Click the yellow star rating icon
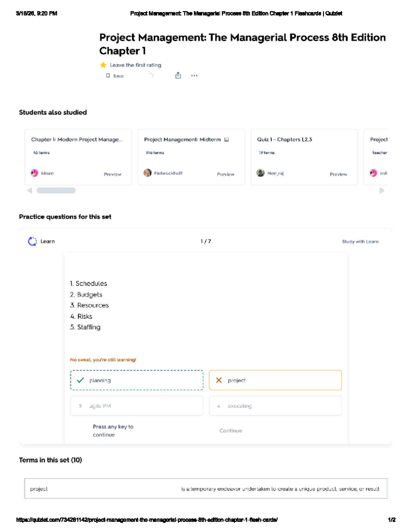The image size is (411, 532). [103, 65]
